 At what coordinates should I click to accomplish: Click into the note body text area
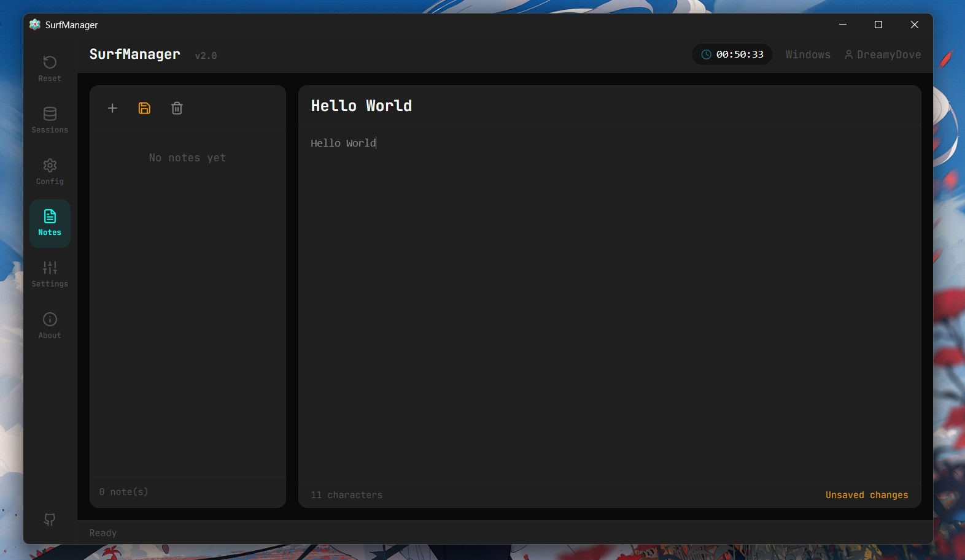click(x=610, y=304)
